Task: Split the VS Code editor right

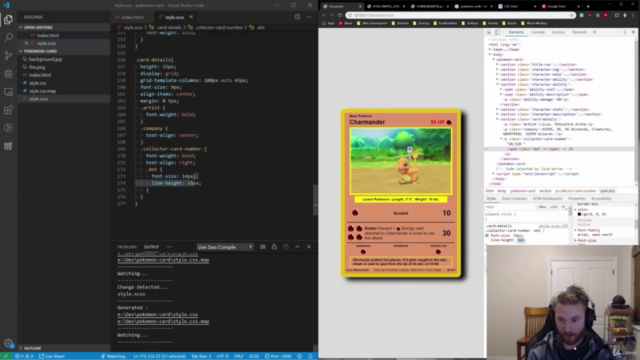Action: pos(297,17)
